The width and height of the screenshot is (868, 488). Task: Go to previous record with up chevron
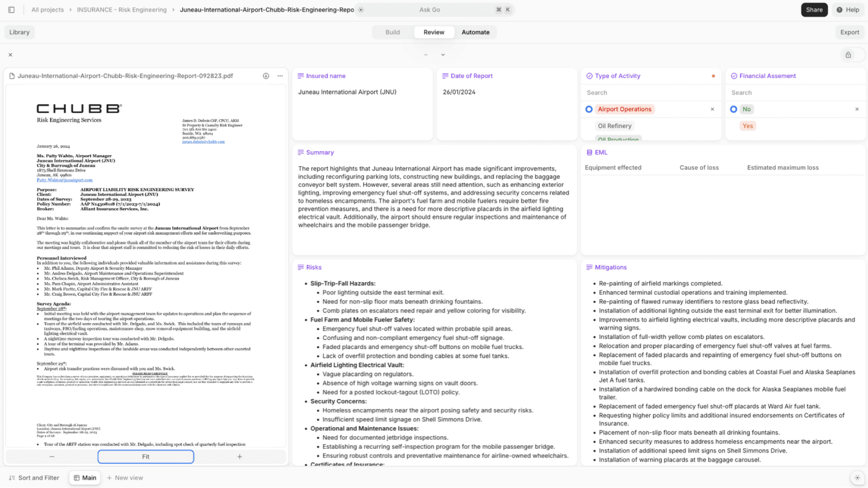point(425,55)
